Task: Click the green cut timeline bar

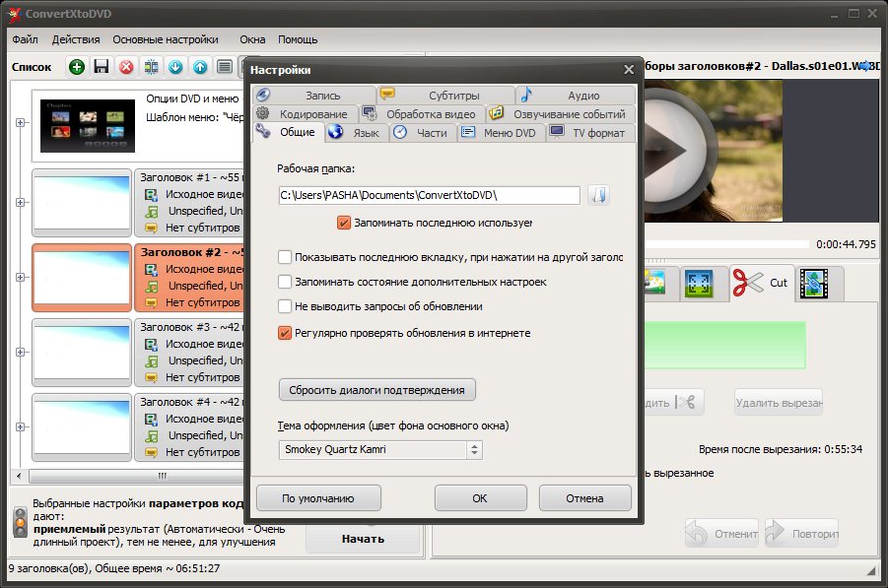Action: 724,345
